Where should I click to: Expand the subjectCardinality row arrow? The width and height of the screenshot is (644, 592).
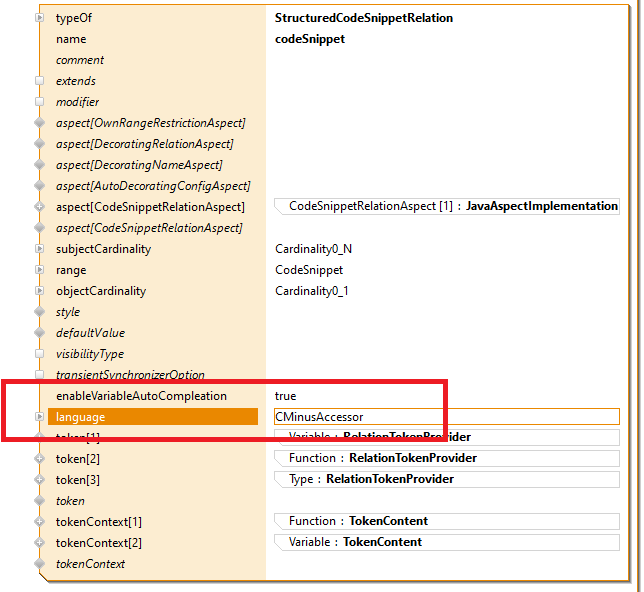click(39, 249)
